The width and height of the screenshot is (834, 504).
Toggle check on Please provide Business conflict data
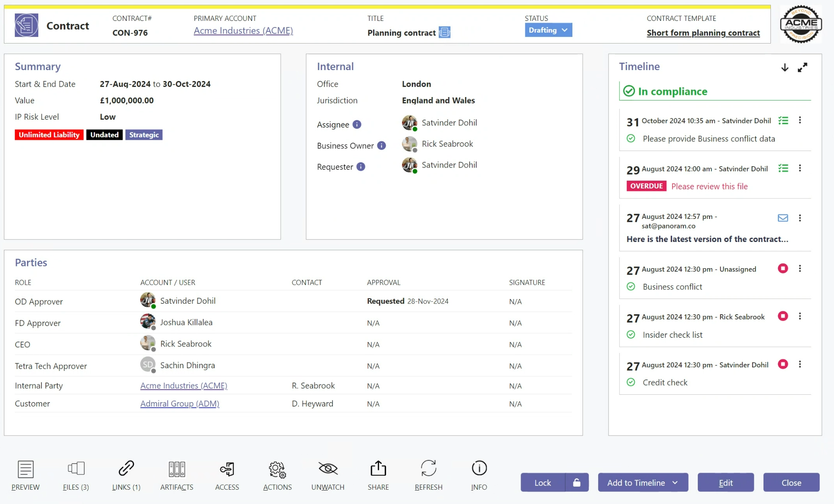(x=631, y=138)
